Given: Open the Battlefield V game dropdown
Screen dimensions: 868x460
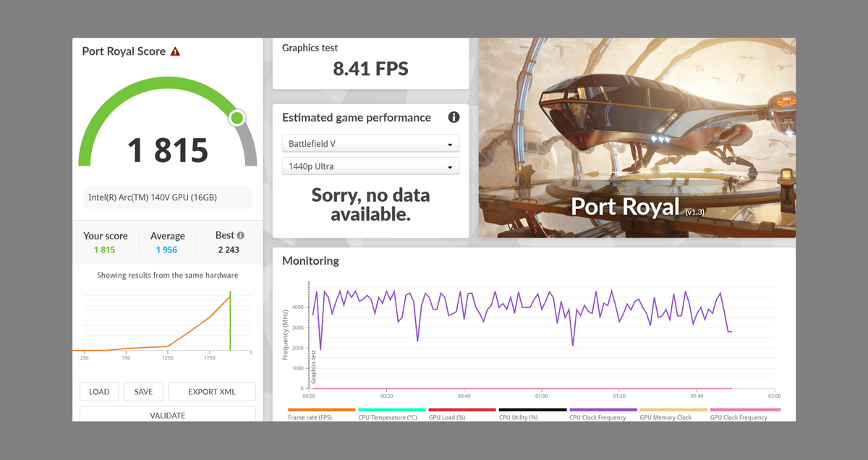Looking at the screenshot, I should pyautogui.click(x=370, y=144).
